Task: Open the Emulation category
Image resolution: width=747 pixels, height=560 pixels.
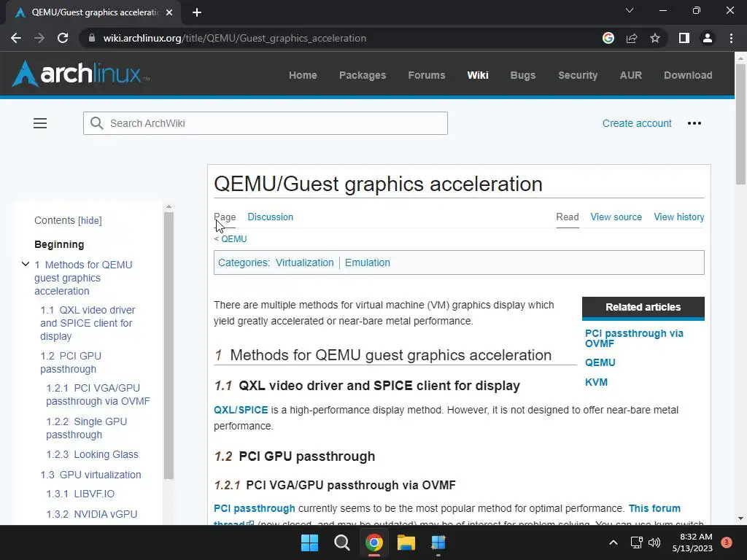Action: 368,262
